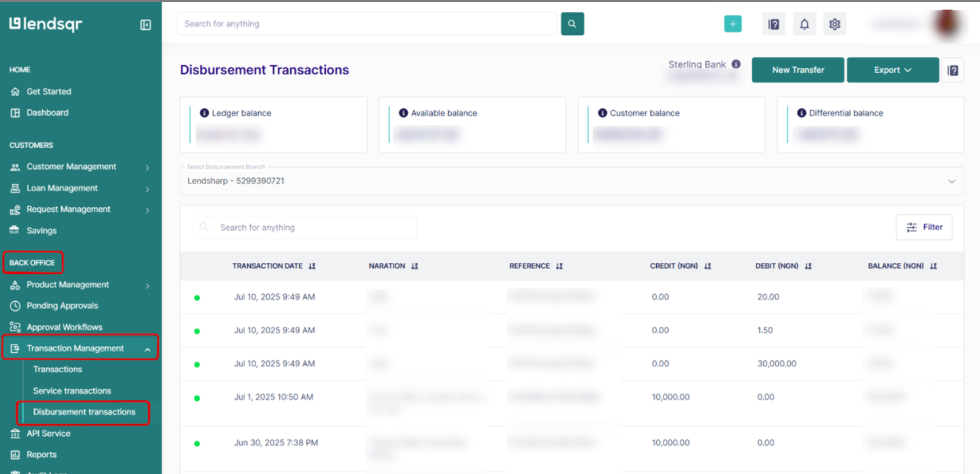Click the table search input field
This screenshot has height=474, width=980.
tap(304, 227)
